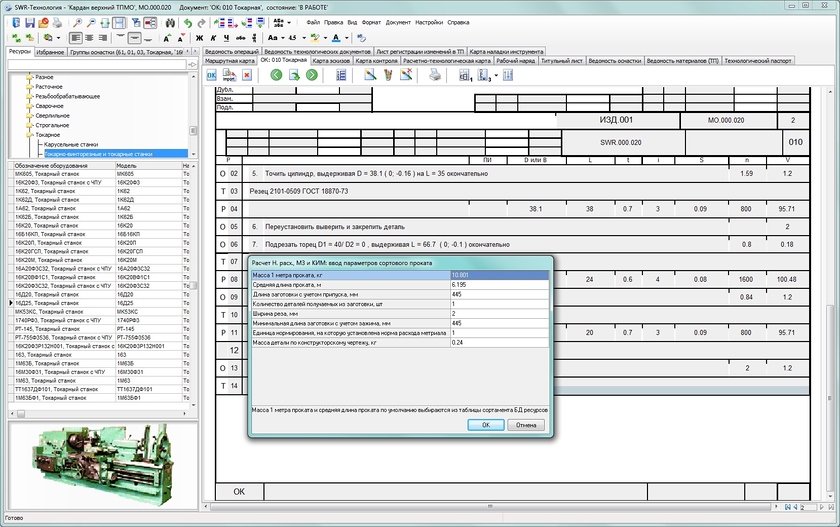The width and height of the screenshot is (840, 527).
Task: Toggle underline Ч text formatting
Action: 228,37
